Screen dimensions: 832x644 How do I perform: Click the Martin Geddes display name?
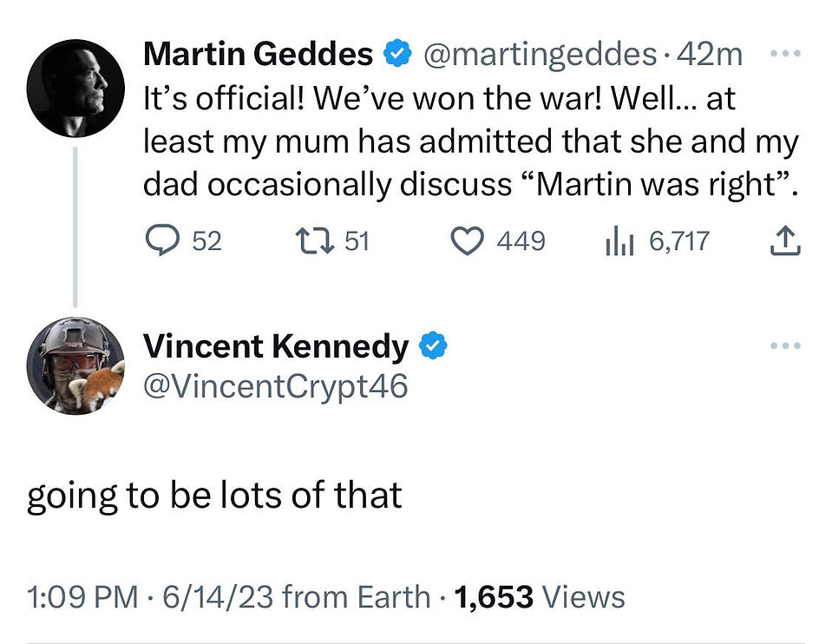coord(258,54)
